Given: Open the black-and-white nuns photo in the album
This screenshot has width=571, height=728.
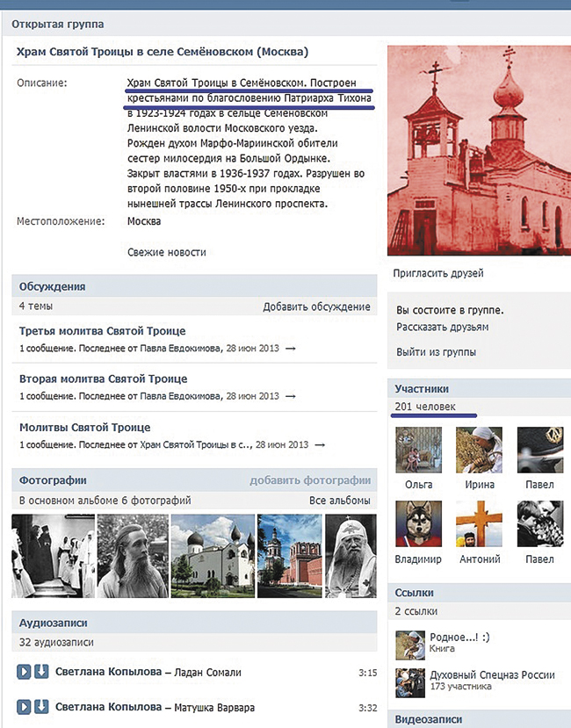Looking at the screenshot, I should click(x=53, y=556).
